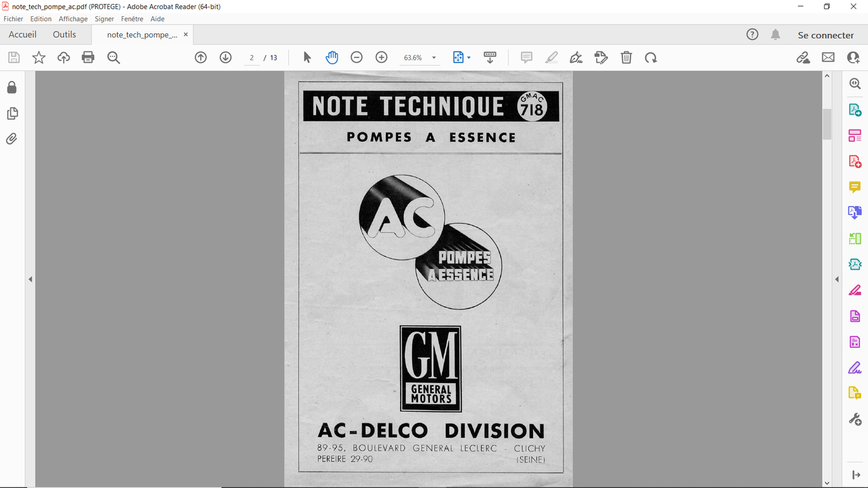868x488 pixels.
Task: Open the yellow page-with-note tool
Action: coord(854,393)
